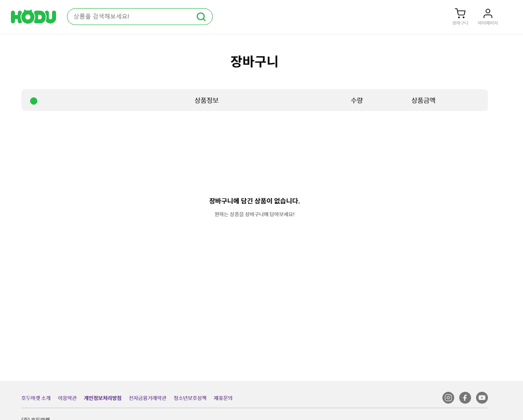This screenshot has width=523, height=420.
Task: Open the cart via the 장바구니 icon
Action: [460, 16]
